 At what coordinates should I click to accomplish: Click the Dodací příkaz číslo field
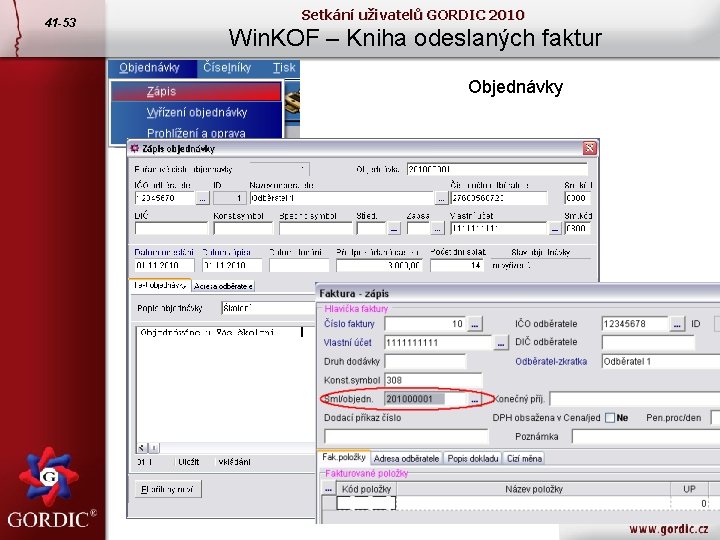point(406,436)
